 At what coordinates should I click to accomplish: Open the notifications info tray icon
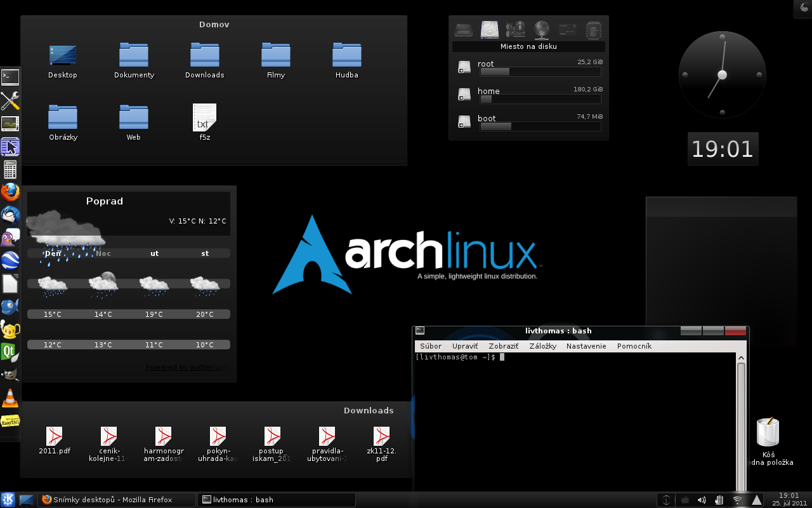tap(665, 500)
